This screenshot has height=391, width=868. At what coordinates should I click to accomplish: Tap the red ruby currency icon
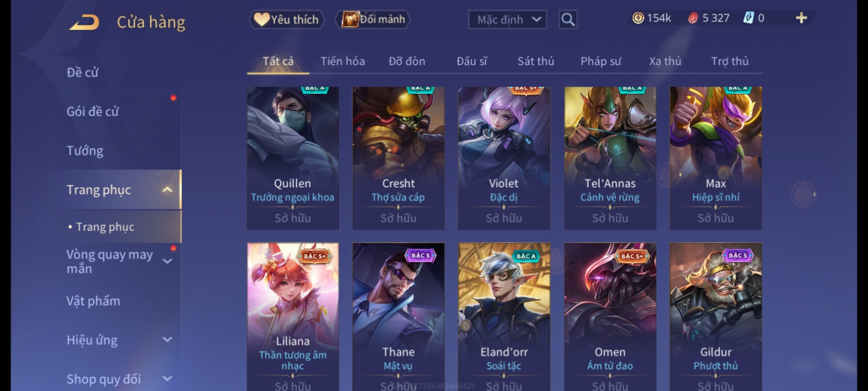tap(693, 18)
